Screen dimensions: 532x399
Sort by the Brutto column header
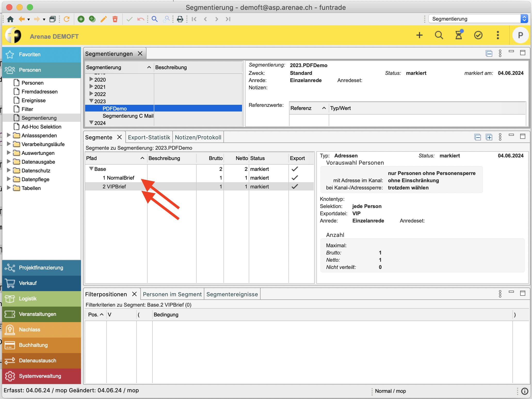point(215,158)
